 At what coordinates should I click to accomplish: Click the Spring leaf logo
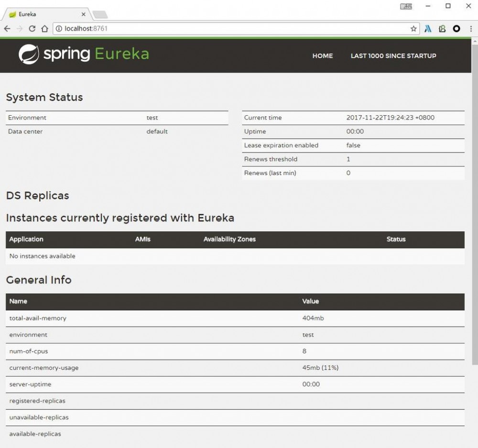(x=29, y=55)
